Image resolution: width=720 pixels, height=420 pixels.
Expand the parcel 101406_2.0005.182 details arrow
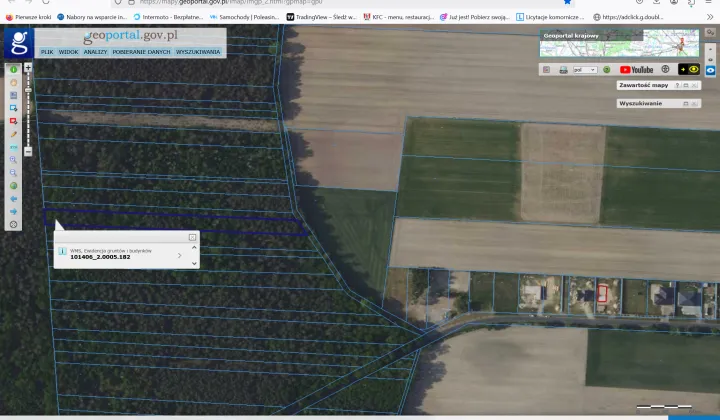coord(179,256)
